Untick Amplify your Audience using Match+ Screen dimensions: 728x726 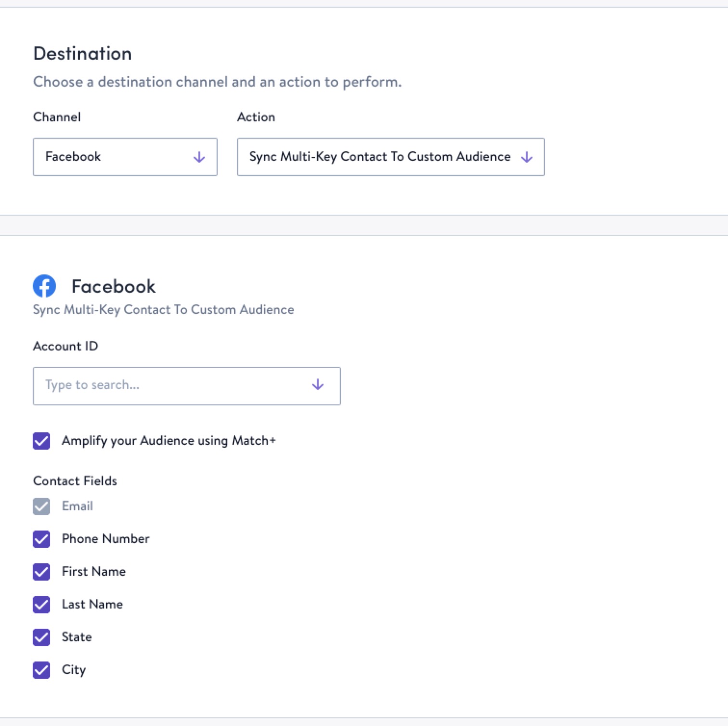[x=41, y=441]
